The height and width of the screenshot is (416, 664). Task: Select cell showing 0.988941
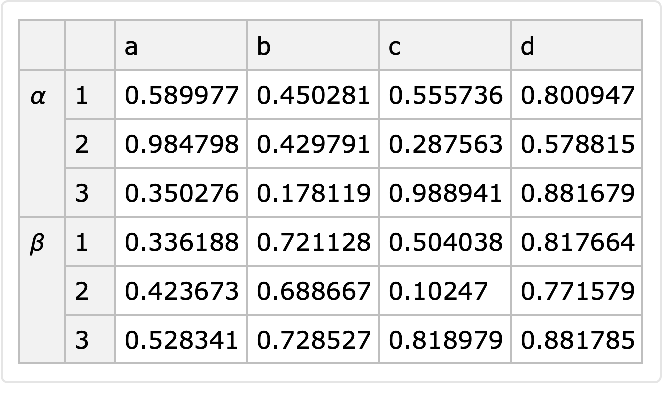click(x=445, y=193)
